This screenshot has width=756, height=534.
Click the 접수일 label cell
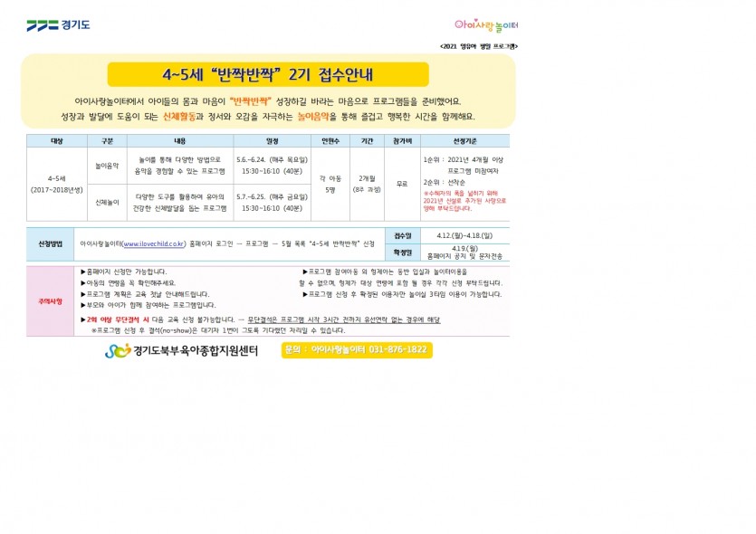(x=404, y=235)
